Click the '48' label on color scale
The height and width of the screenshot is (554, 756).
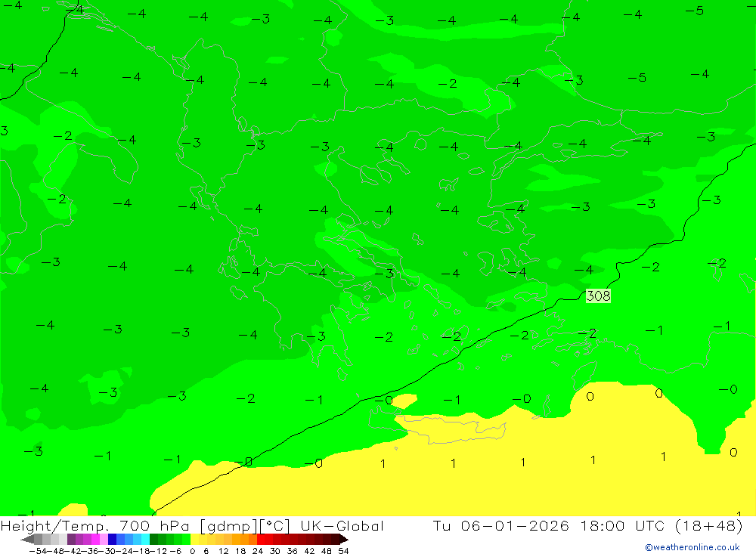point(327,551)
